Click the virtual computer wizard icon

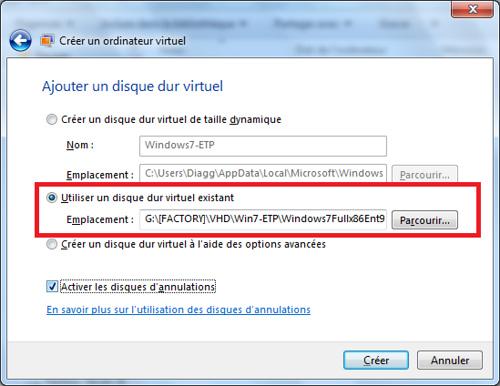tap(47, 41)
